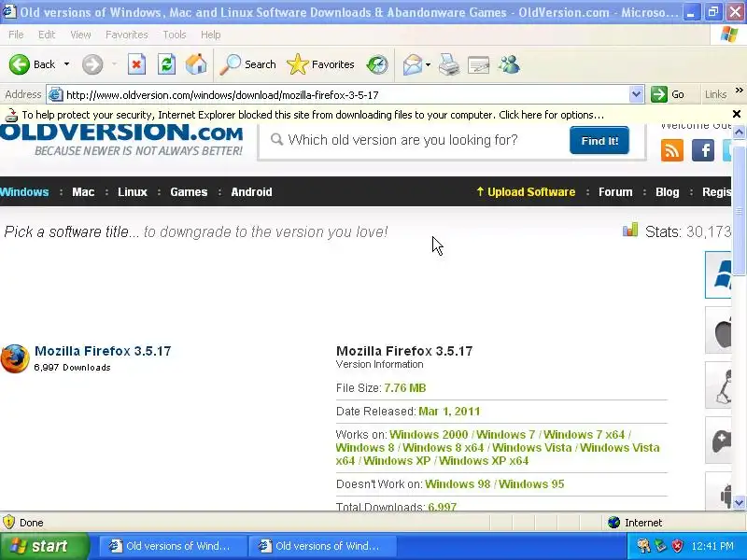This screenshot has width=747, height=560.
Task: Open the Blog link
Action: click(667, 192)
